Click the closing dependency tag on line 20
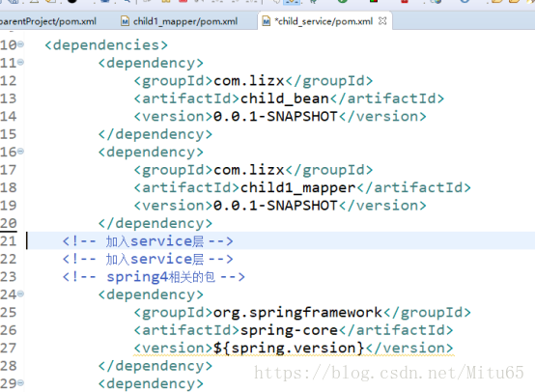The image size is (535, 392). (155, 223)
